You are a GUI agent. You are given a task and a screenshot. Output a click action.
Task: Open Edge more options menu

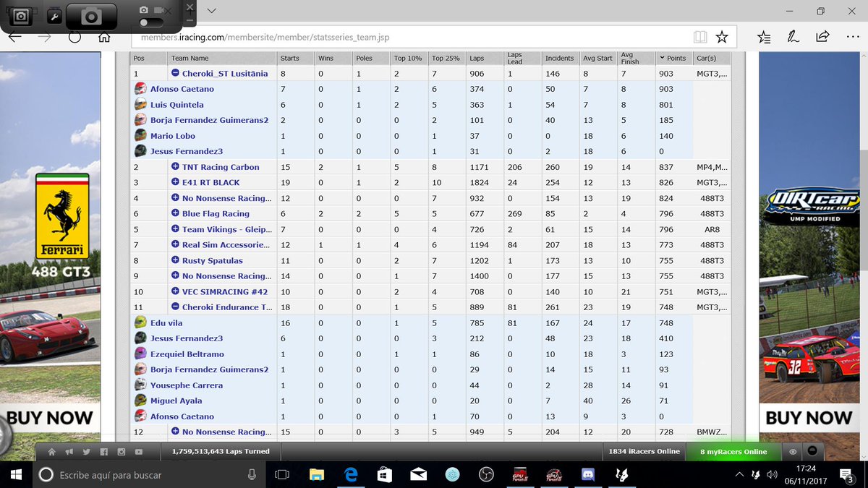(851, 37)
